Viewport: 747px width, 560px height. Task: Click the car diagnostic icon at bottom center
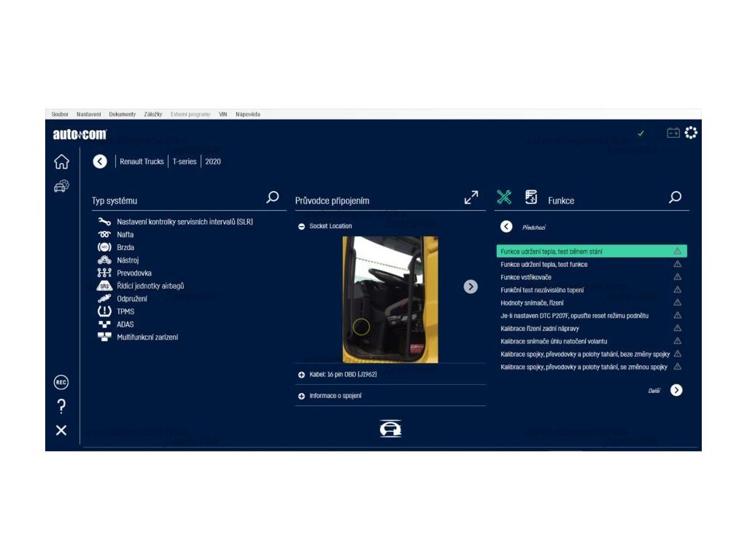pyautogui.click(x=391, y=429)
